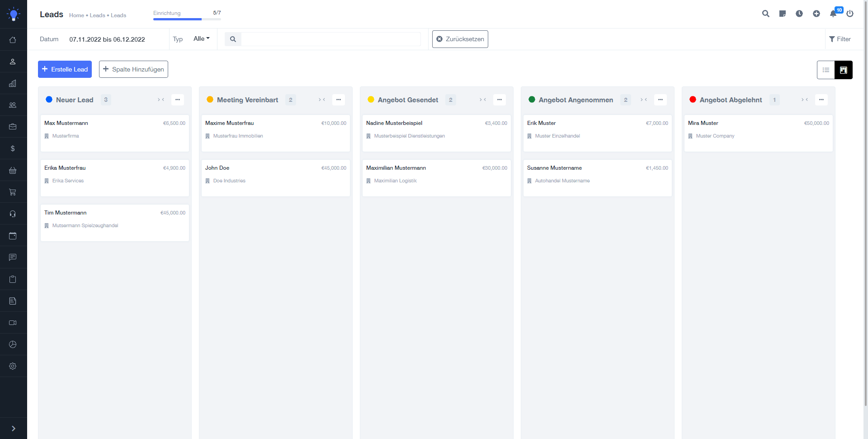
Task: Open the clock timer icon in header
Action: [x=799, y=14]
